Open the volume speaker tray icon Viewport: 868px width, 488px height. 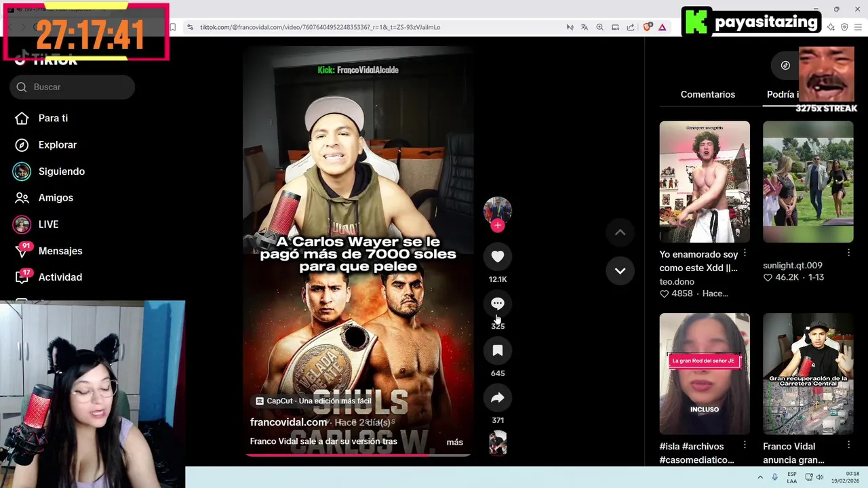tap(819, 477)
